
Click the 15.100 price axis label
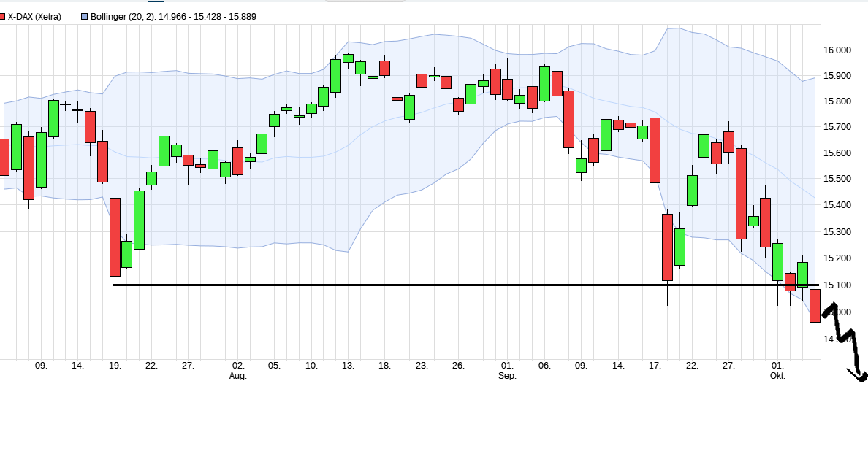pos(837,285)
